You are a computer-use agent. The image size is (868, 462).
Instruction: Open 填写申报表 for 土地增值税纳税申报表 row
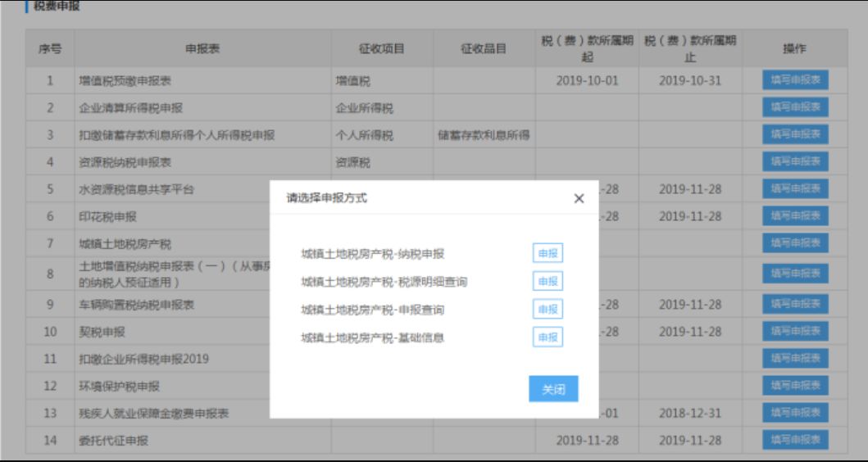[795, 274]
